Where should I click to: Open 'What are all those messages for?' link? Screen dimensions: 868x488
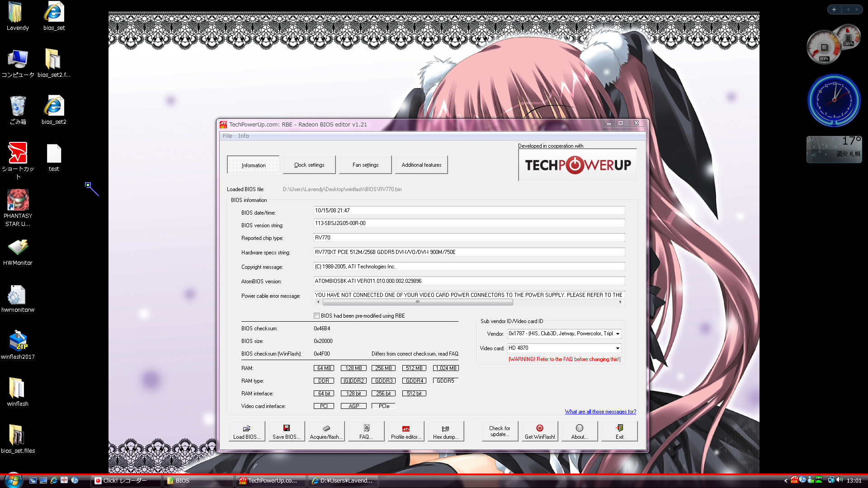pos(600,412)
